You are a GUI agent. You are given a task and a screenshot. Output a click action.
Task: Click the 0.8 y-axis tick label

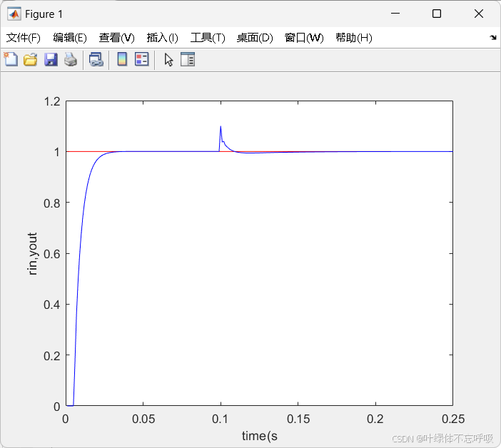pos(52,203)
